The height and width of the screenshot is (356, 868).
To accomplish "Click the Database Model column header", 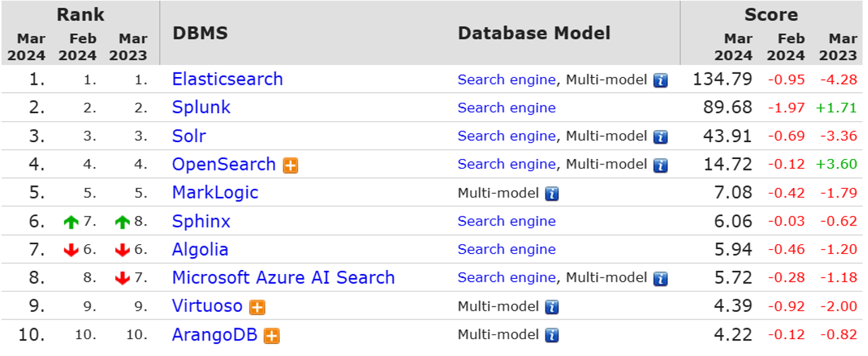I will point(534,33).
